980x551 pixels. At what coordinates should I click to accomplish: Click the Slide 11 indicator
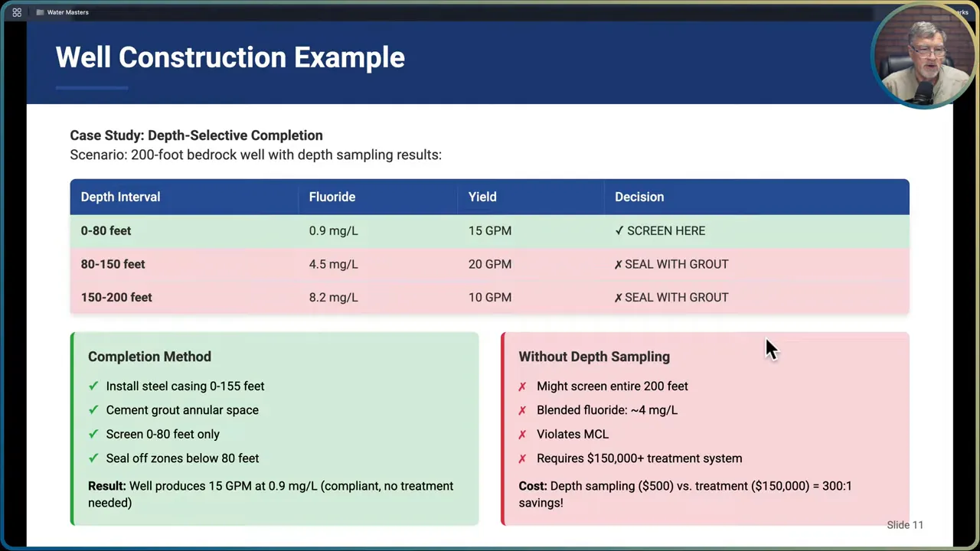[905, 525]
